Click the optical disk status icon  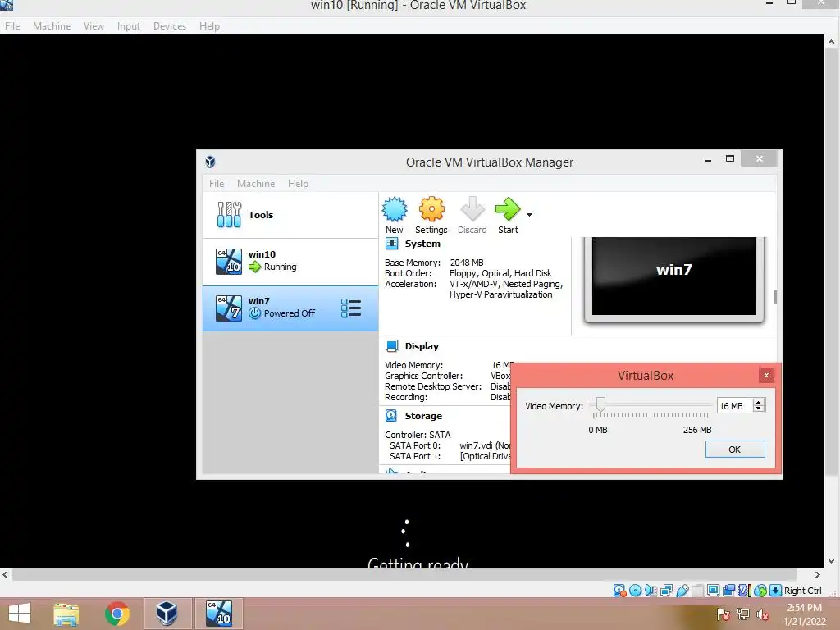tap(636, 591)
